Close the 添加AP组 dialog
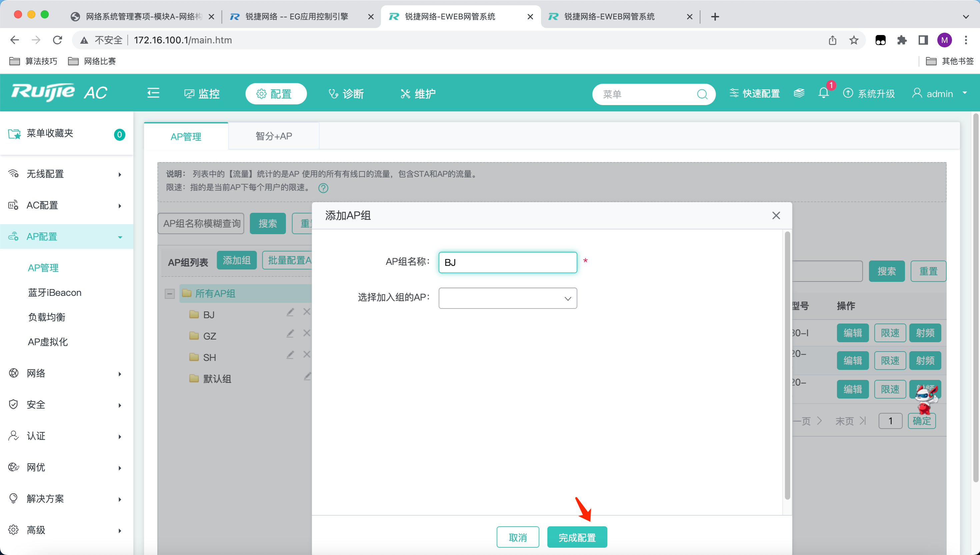 (x=776, y=216)
